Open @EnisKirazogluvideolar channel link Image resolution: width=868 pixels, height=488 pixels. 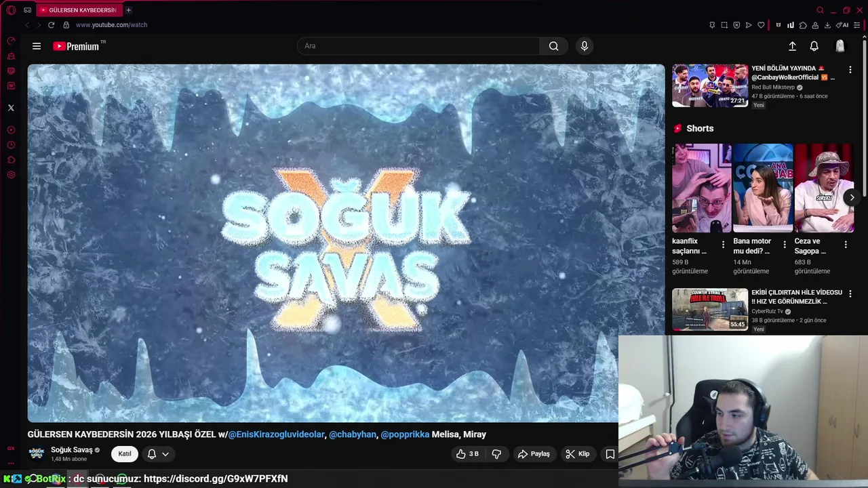276,434
